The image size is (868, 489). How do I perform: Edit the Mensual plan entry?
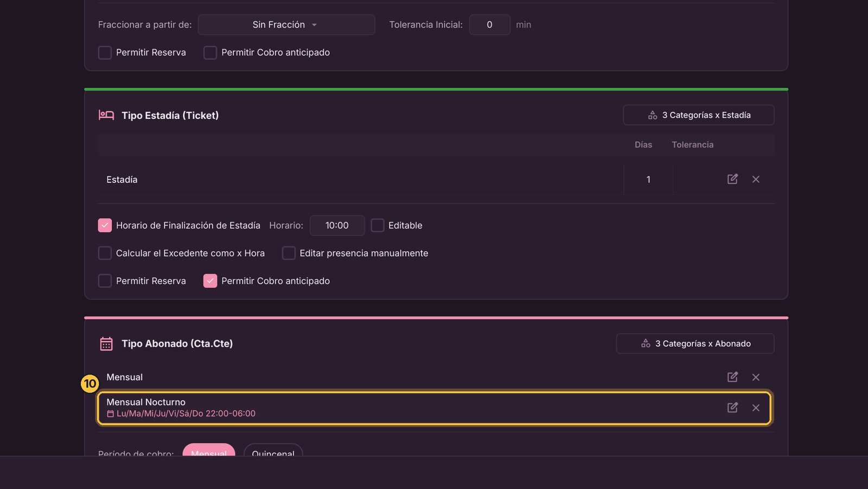[732, 377]
